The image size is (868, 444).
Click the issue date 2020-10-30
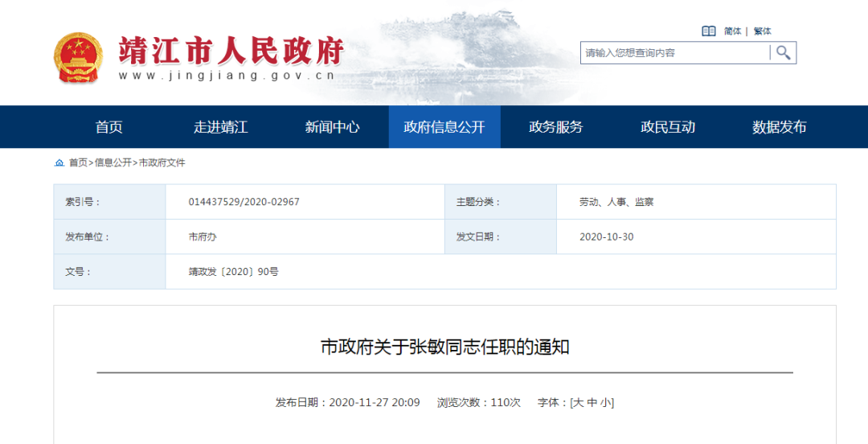coord(607,236)
